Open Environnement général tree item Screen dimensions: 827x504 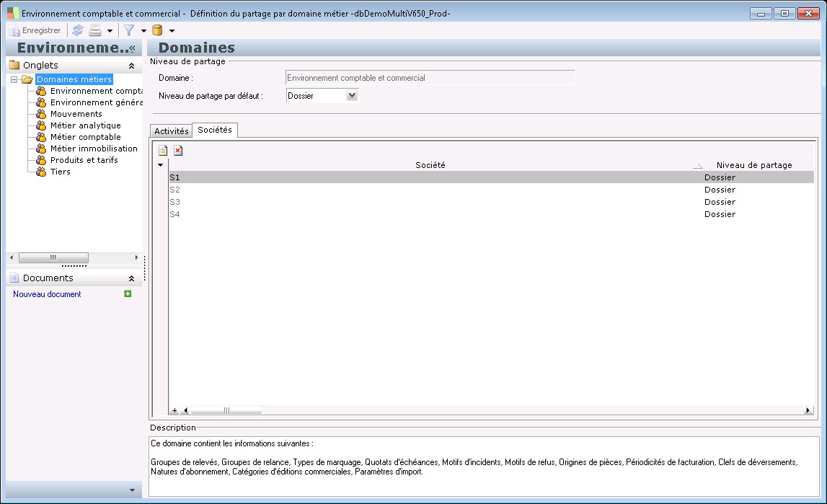(x=97, y=103)
